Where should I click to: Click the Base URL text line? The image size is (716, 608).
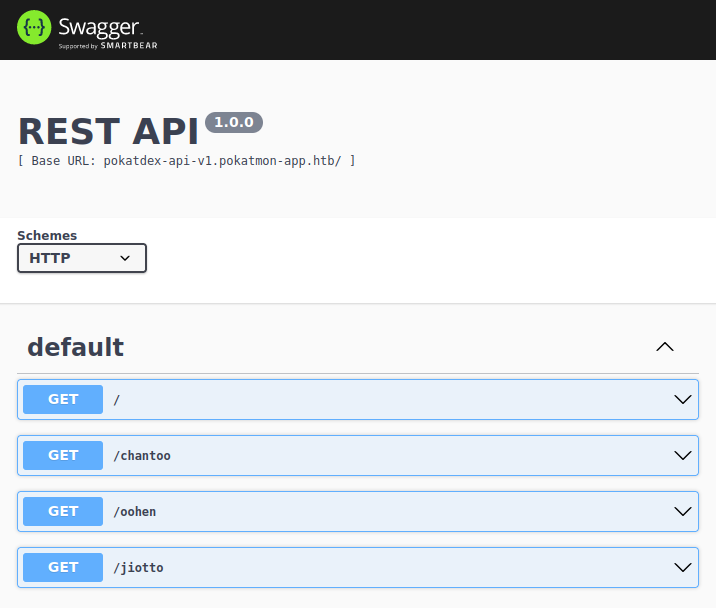tap(187, 160)
